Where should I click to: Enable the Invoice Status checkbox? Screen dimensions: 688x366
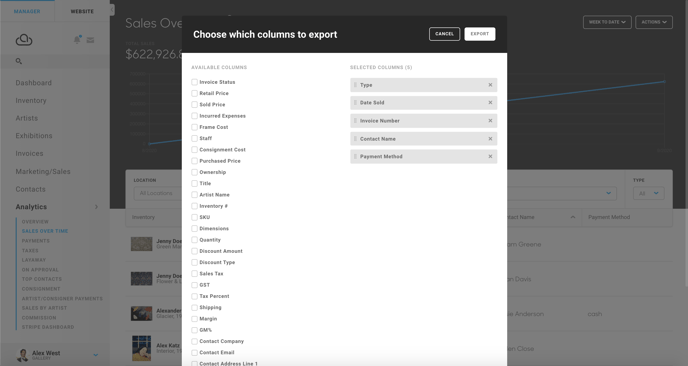194,82
